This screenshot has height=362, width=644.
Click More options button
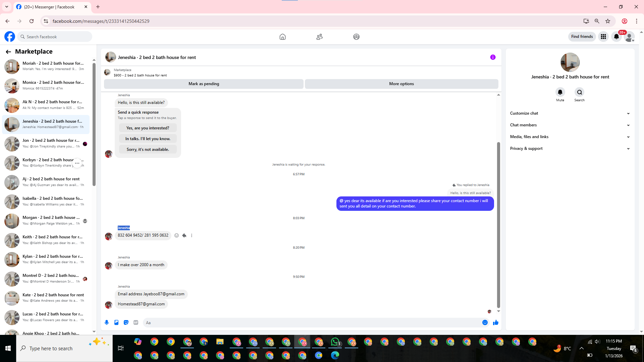pyautogui.click(x=401, y=84)
